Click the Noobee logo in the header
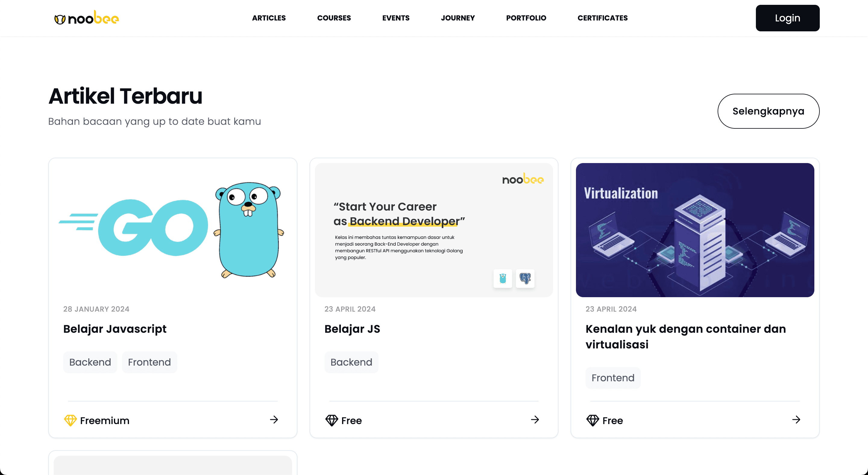868x475 pixels. 86,18
